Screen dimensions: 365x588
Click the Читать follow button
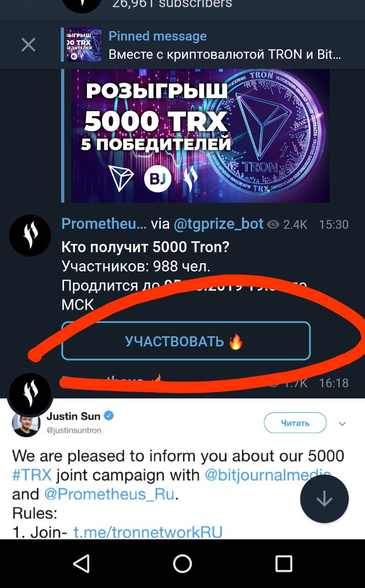point(295,423)
